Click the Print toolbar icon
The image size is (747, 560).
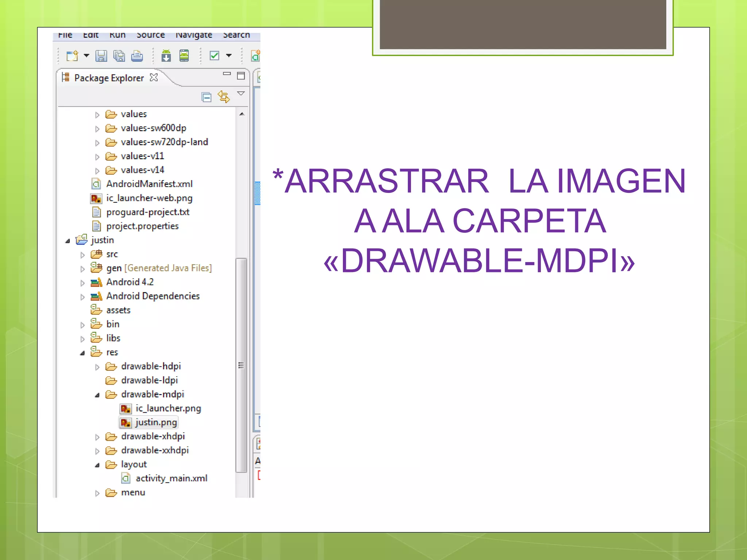[137, 56]
